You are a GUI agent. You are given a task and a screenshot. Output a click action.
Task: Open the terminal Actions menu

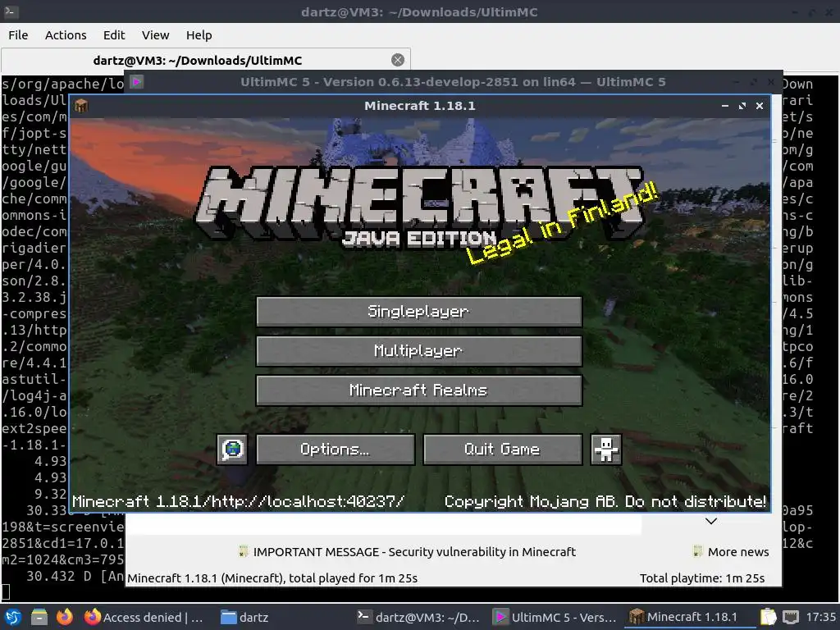[66, 35]
